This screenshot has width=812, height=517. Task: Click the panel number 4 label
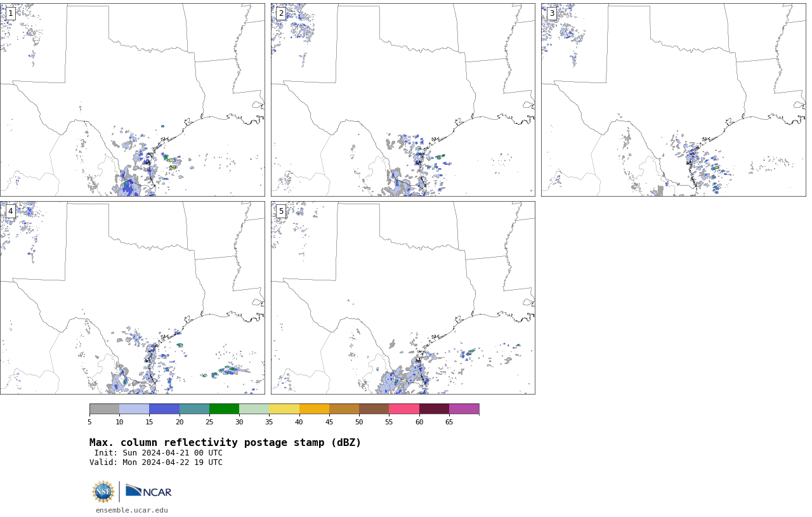tap(10, 211)
